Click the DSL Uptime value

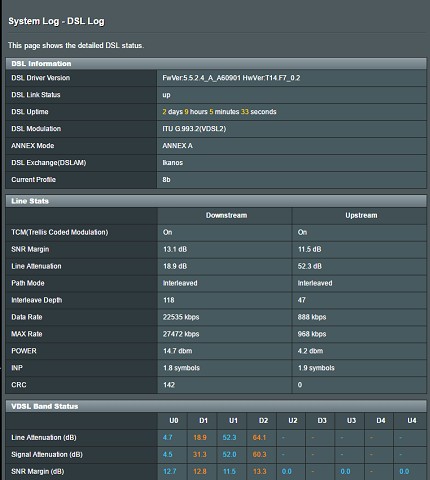[x=219, y=112]
